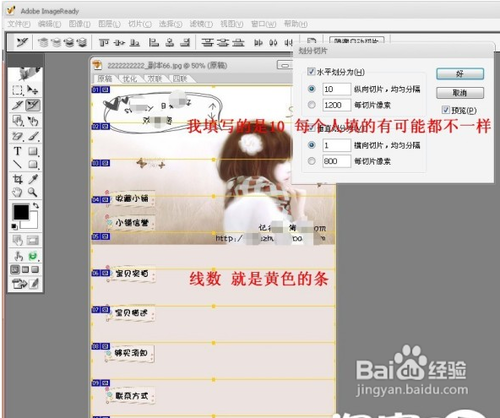Toggle 水平划分为(H) checkbox
This screenshot has height=418, width=500.
[311, 71]
